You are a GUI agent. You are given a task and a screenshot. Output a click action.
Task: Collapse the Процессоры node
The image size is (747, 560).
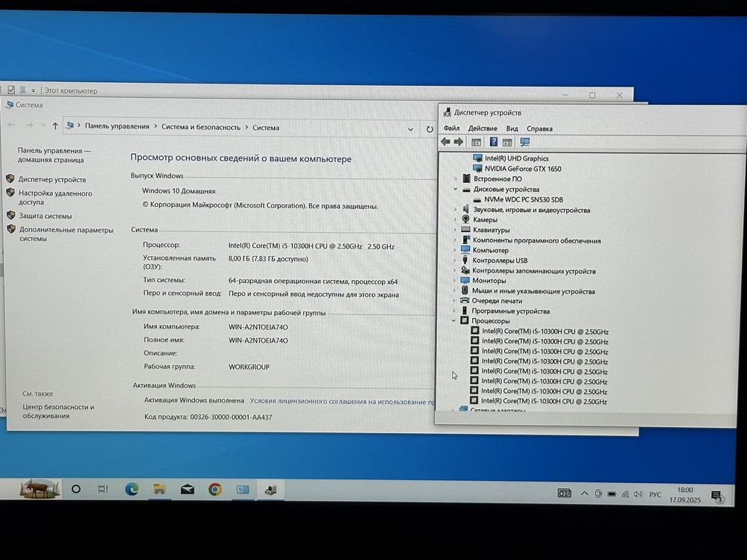pyautogui.click(x=454, y=321)
